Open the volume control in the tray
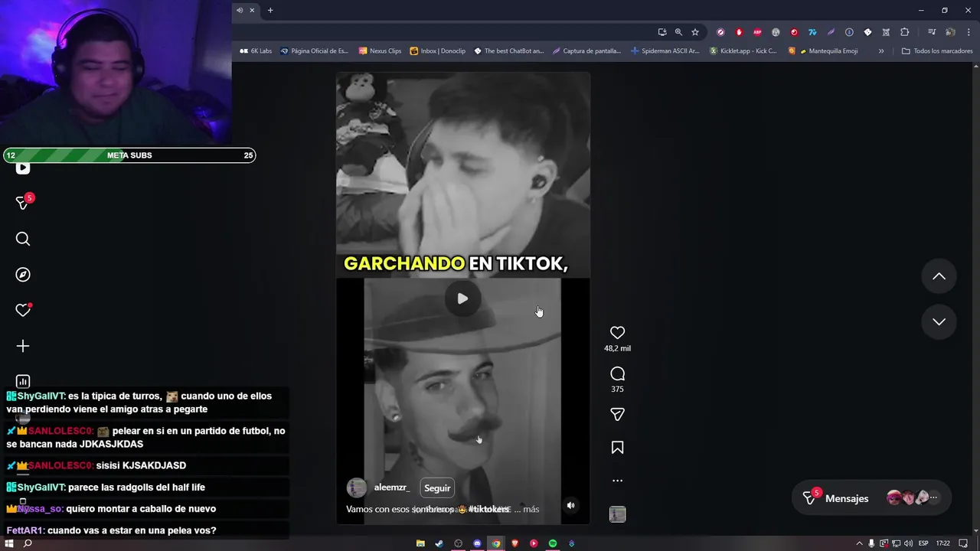The height and width of the screenshot is (551, 980). point(908,543)
